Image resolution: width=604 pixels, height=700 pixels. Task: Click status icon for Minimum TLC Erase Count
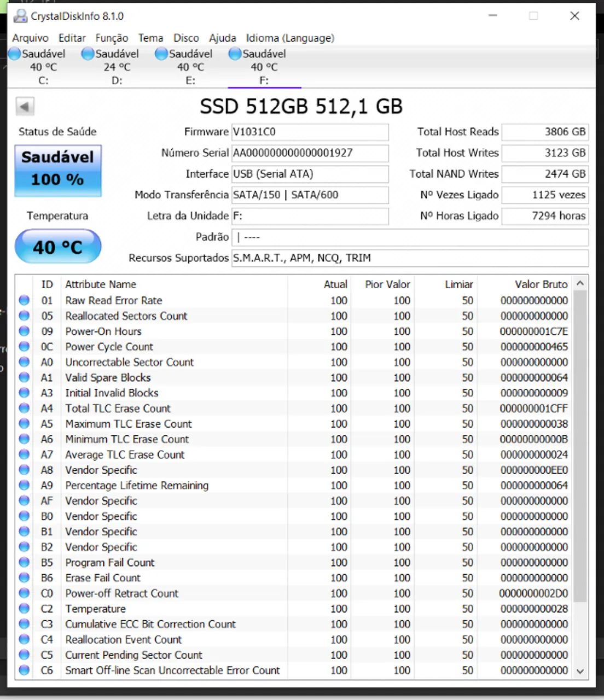24,439
